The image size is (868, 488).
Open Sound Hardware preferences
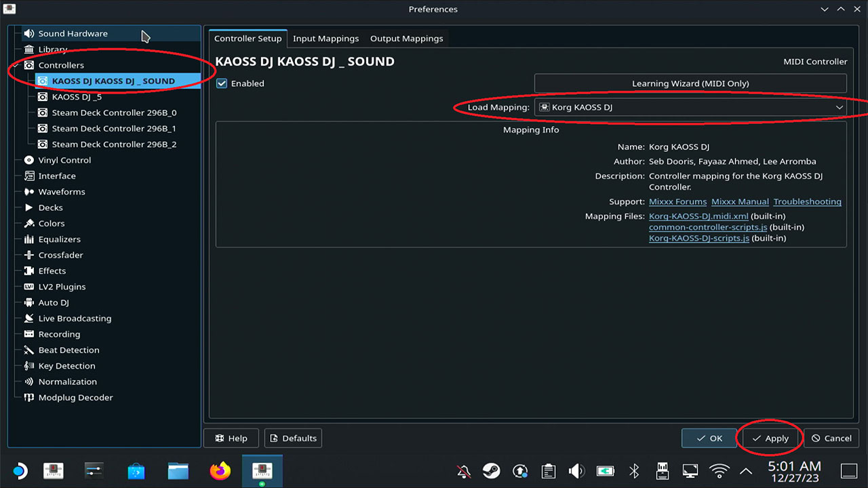pos(73,33)
